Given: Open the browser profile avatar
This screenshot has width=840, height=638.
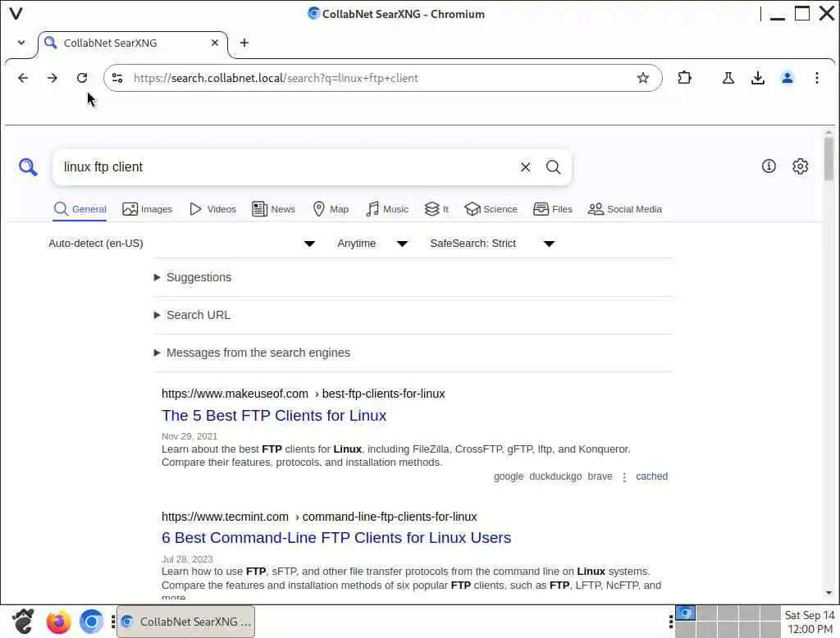Looking at the screenshot, I should pyautogui.click(x=787, y=78).
